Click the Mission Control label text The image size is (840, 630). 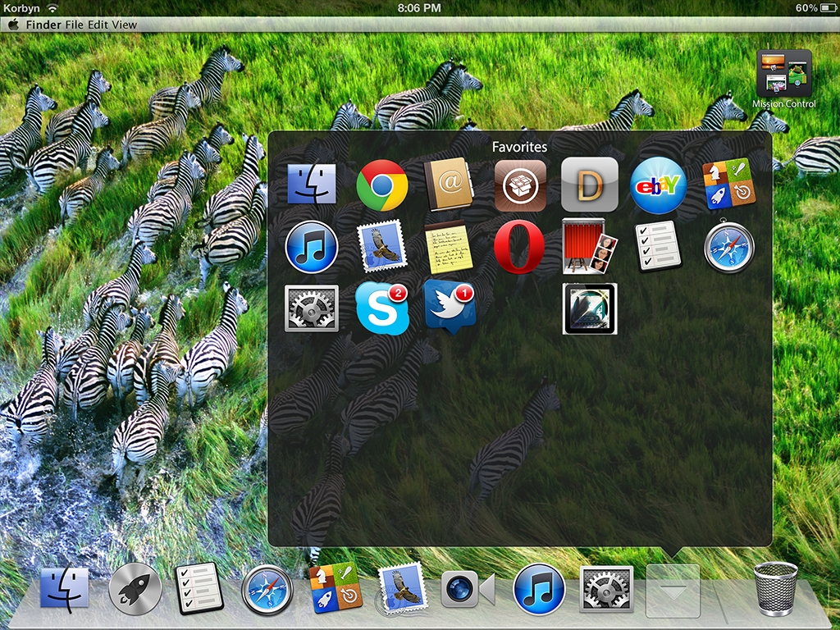coord(783,104)
